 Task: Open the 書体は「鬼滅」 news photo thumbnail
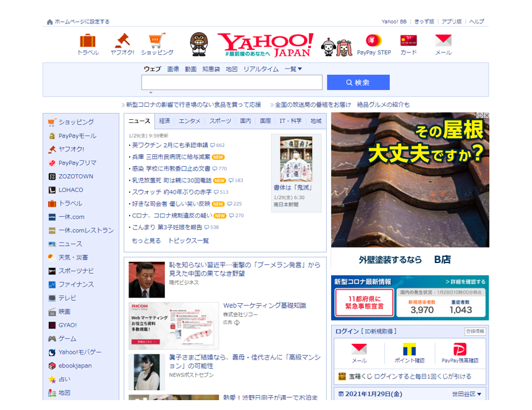pos(296,159)
